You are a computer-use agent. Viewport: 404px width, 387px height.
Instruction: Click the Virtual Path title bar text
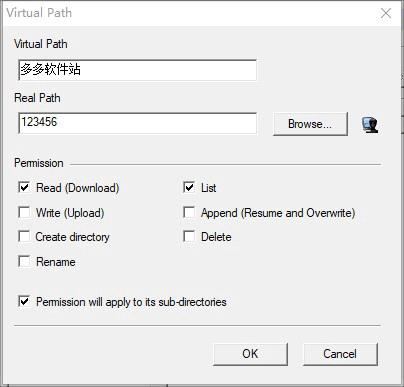click(x=39, y=13)
